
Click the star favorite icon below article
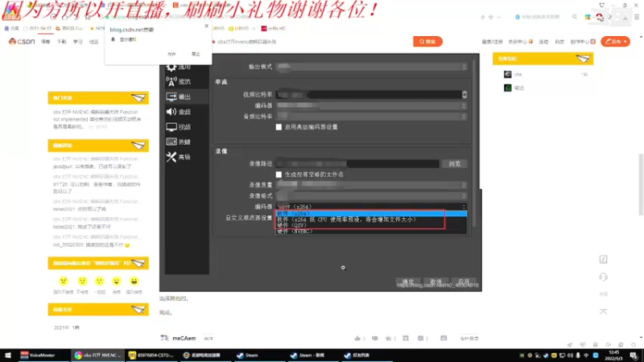[388, 339]
